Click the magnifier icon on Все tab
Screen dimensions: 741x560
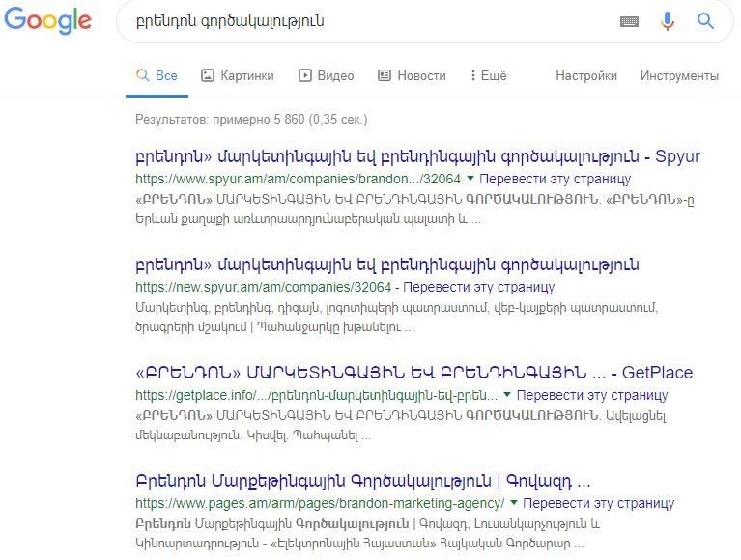tap(142, 75)
